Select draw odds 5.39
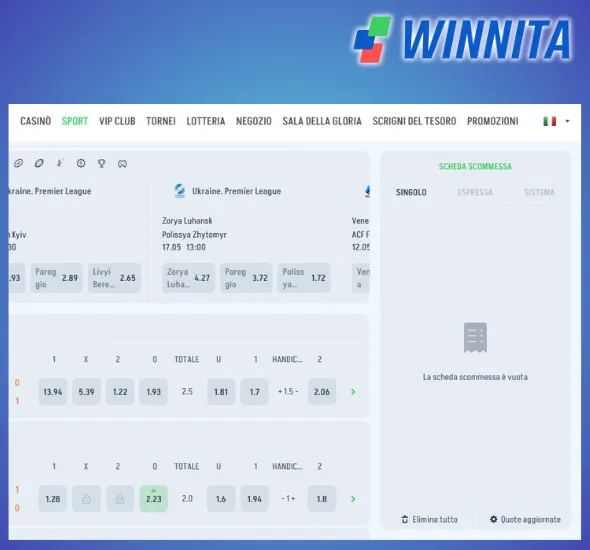This screenshot has height=550, width=590. click(x=86, y=392)
